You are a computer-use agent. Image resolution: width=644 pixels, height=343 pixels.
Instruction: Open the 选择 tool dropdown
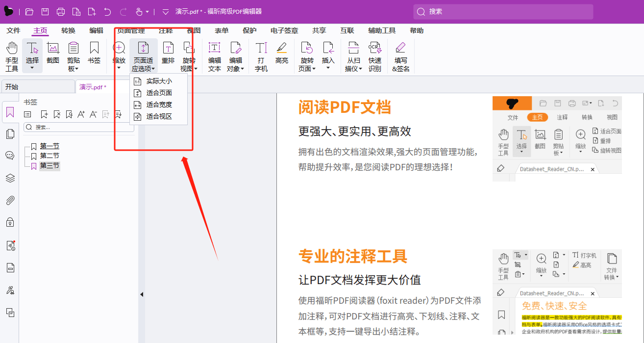point(32,68)
